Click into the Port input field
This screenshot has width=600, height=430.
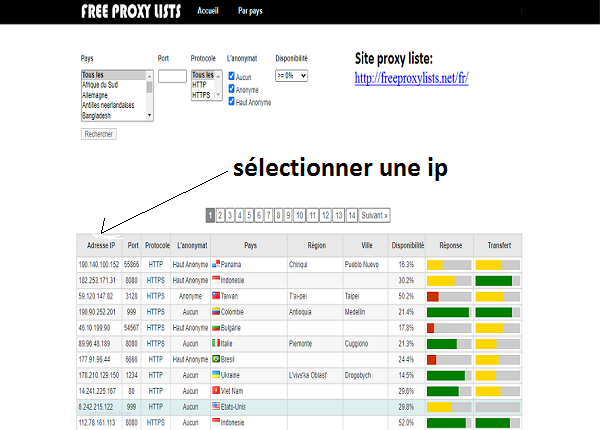coord(172,76)
